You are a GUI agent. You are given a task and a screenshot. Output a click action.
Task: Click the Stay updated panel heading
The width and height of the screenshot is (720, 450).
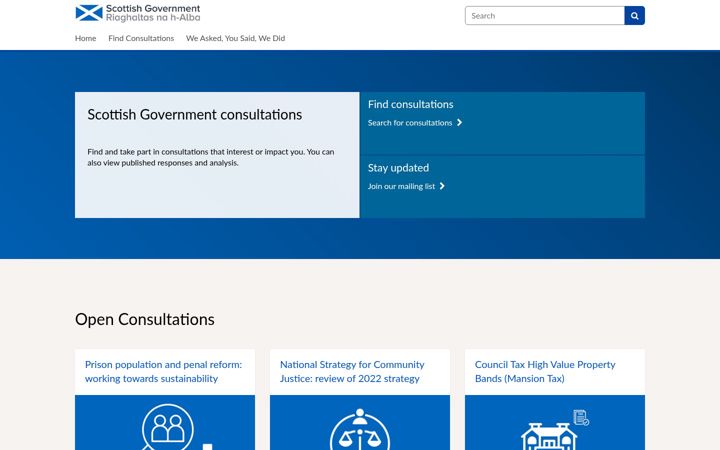(x=399, y=168)
